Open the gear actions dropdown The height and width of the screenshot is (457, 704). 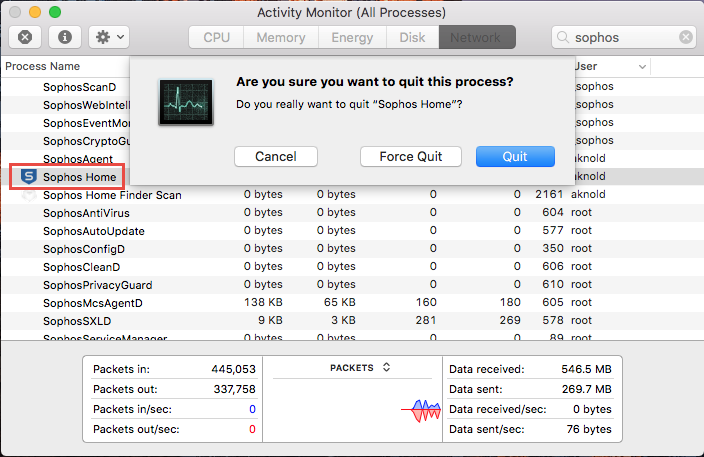[x=109, y=37]
